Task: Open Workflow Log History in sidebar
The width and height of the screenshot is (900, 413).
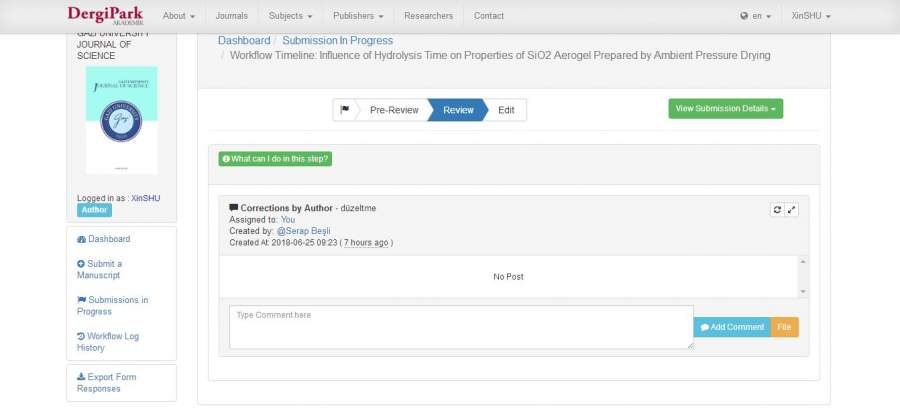Action: 108,341
